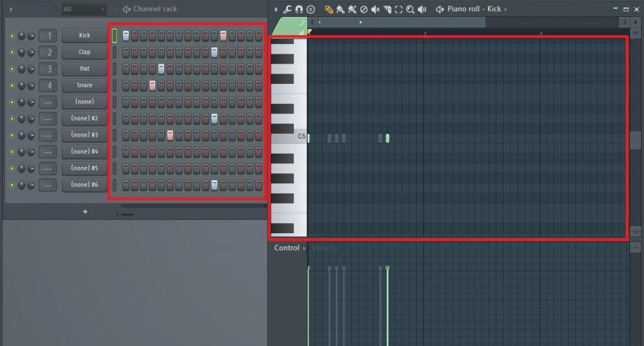Screen dimensions: 644x346
Task: Open the Stamp chord tool menu
Action: [311, 9]
